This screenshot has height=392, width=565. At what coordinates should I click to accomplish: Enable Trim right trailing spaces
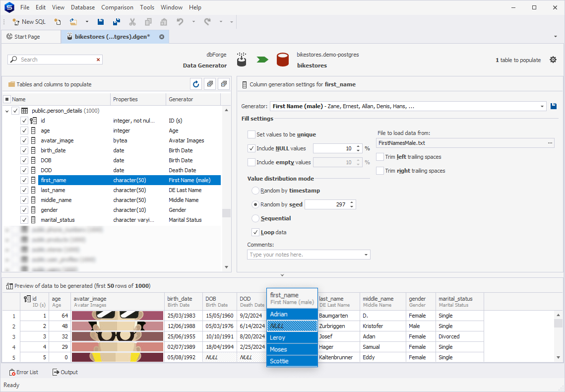click(380, 171)
